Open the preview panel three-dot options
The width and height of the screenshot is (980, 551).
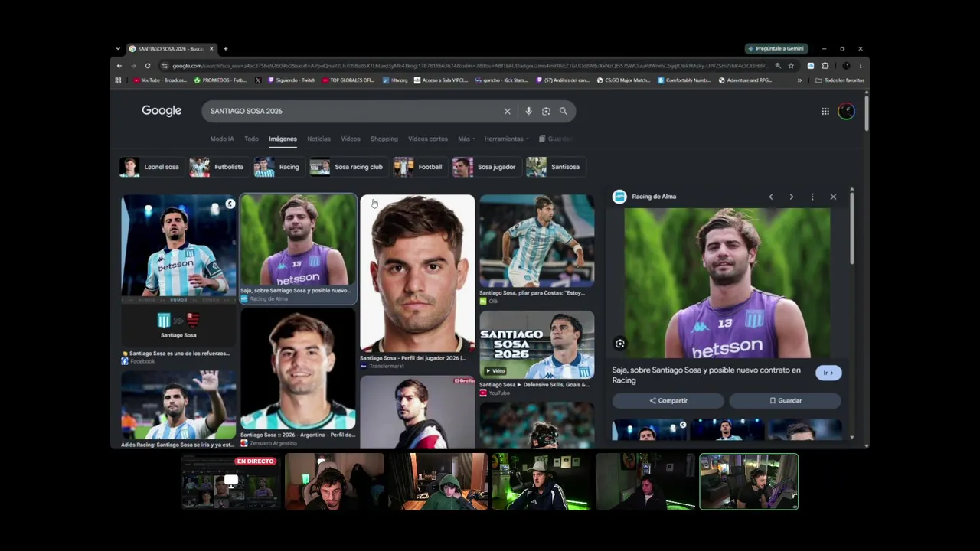click(812, 197)
